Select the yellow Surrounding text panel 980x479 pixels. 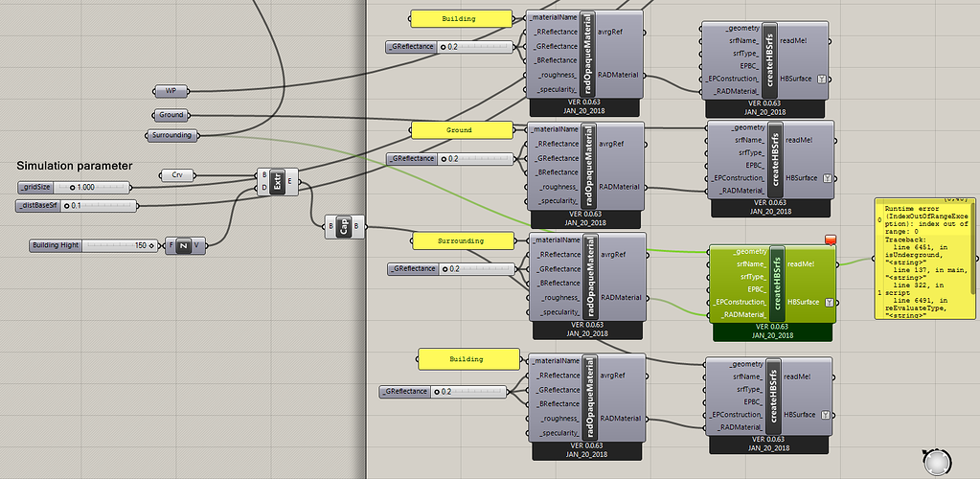pyautogui.click(x=463, y=240)
